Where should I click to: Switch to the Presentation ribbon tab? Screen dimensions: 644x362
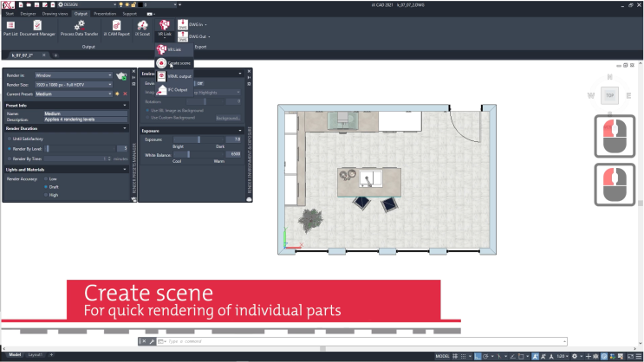[x=104, y=14]
